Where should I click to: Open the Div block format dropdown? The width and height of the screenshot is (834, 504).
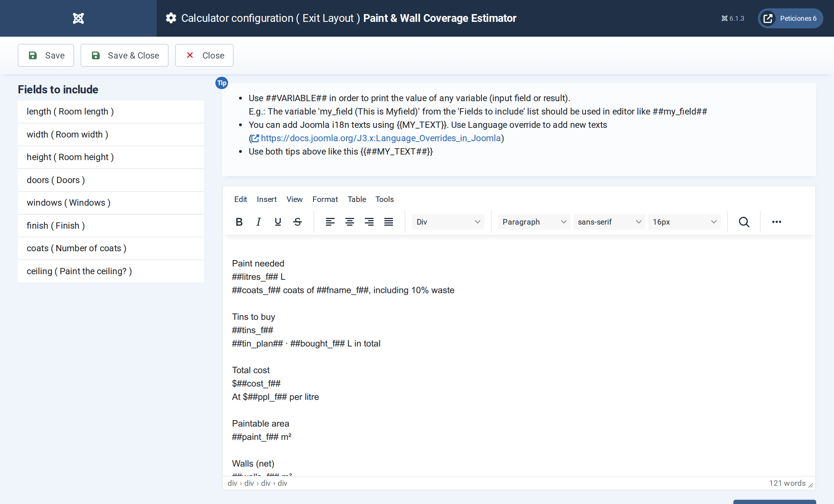(x=448, y=222)
